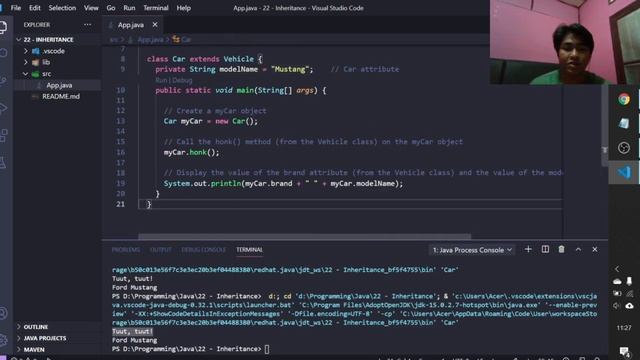
Task: Open the Explorer view in activity bar
Action: 3,27
